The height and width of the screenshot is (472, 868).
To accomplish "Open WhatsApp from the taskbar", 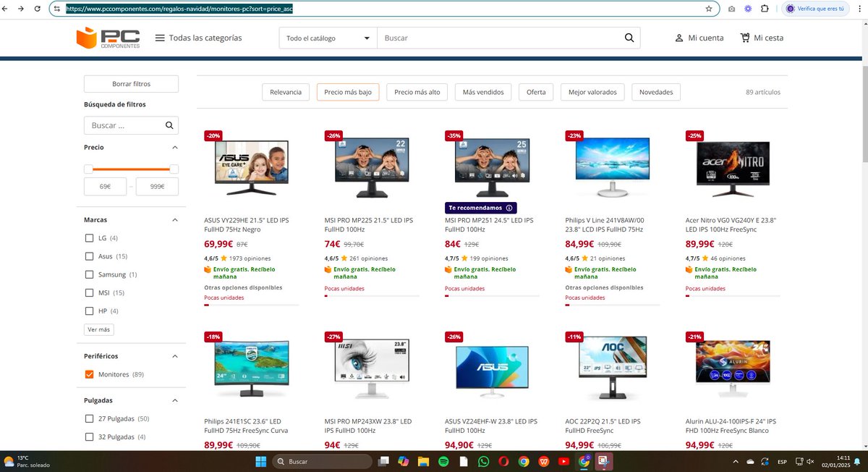I will [x=483, y=461].
